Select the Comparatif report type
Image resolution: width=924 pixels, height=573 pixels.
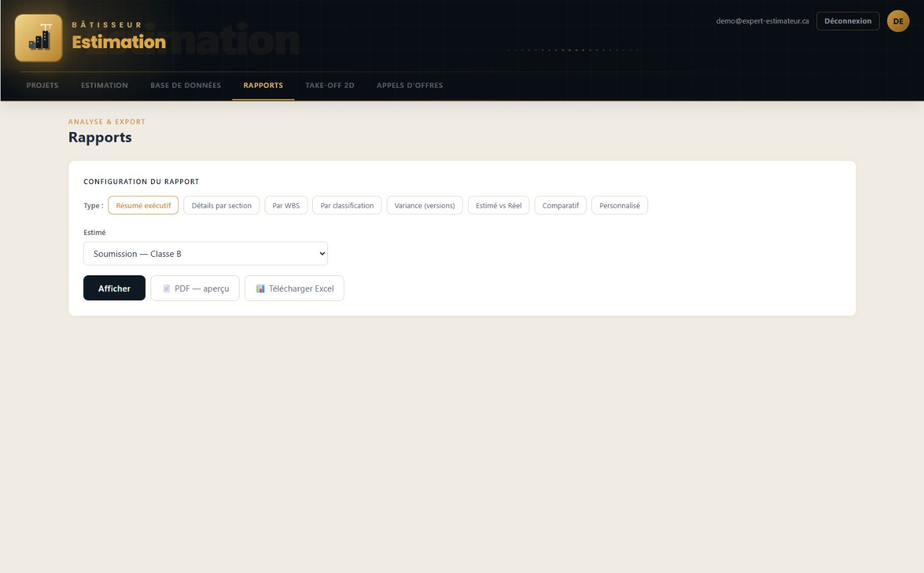[560, 205]
